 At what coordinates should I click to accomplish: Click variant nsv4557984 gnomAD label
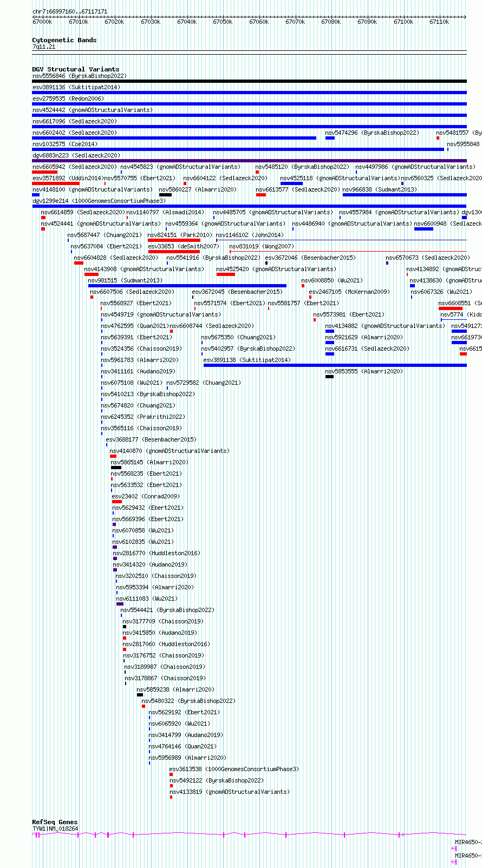tap(400, 212)
